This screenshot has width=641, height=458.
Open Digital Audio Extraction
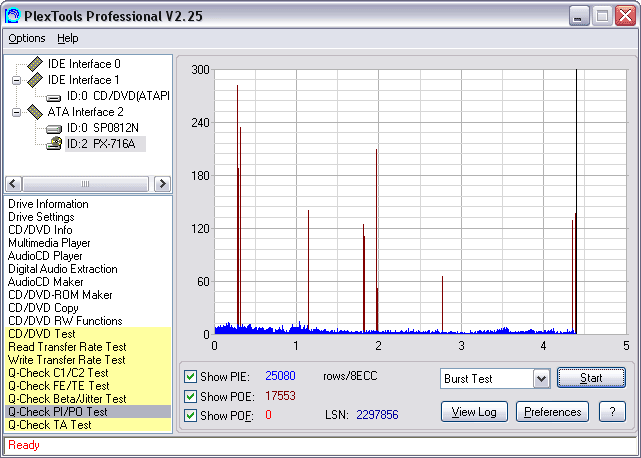click(x=63, y=269)
